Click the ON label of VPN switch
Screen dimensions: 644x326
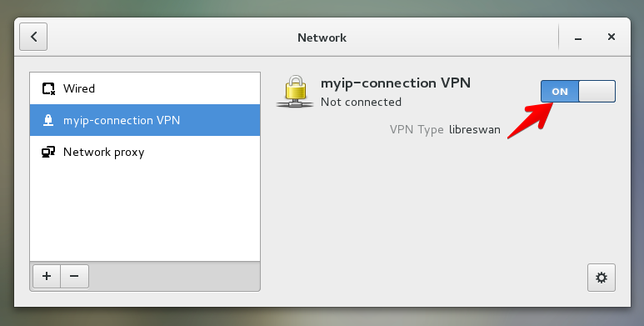tap(560, 92)
